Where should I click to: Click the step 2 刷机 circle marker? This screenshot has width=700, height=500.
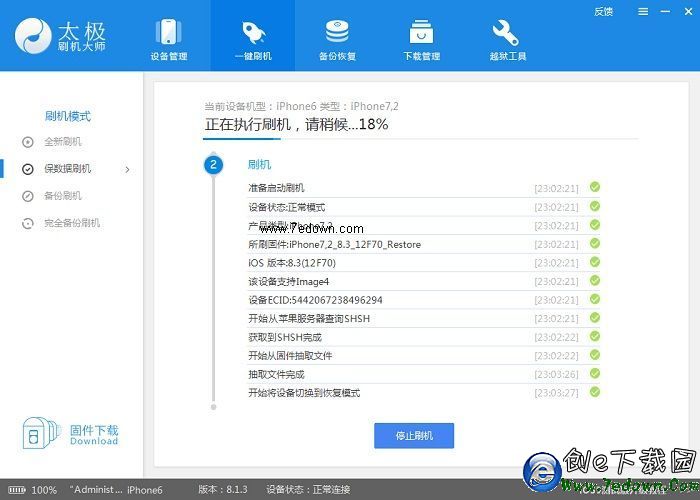pos(213,164)
